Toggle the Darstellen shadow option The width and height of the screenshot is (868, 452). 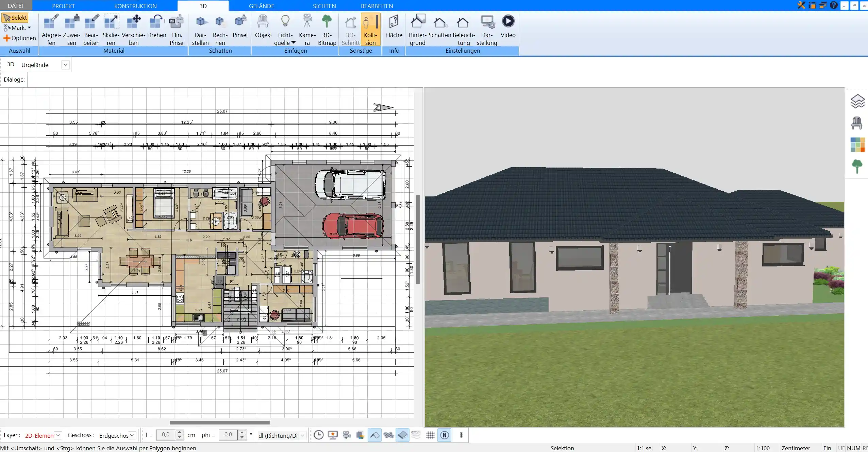tap(200, 30)
